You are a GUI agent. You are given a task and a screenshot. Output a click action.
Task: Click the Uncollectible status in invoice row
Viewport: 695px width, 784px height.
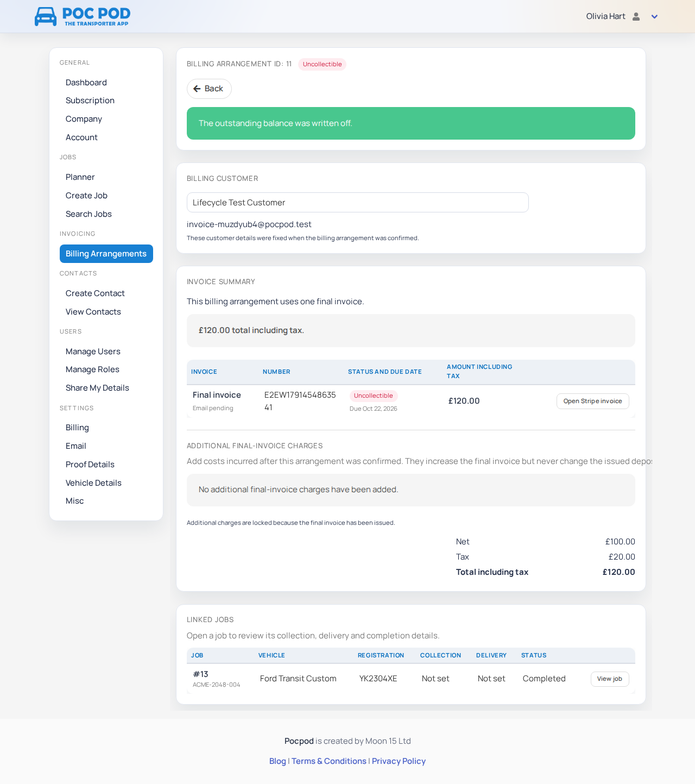374,396
